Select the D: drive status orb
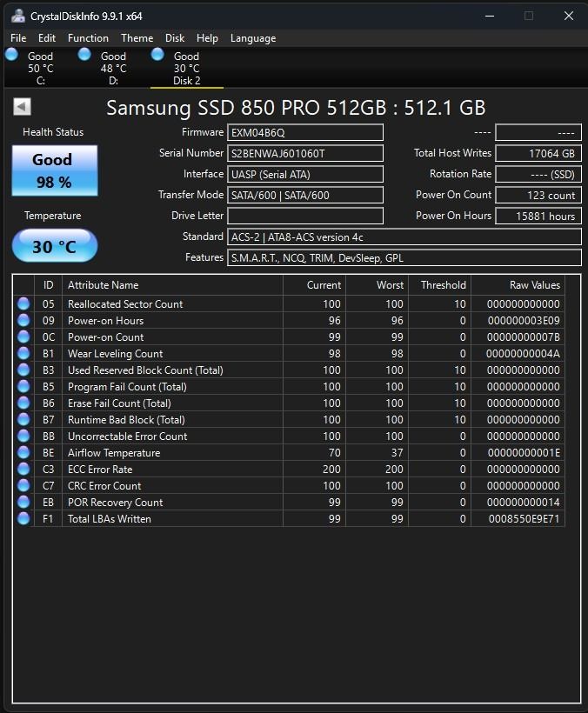588x713 pixels. pos(84,55)
